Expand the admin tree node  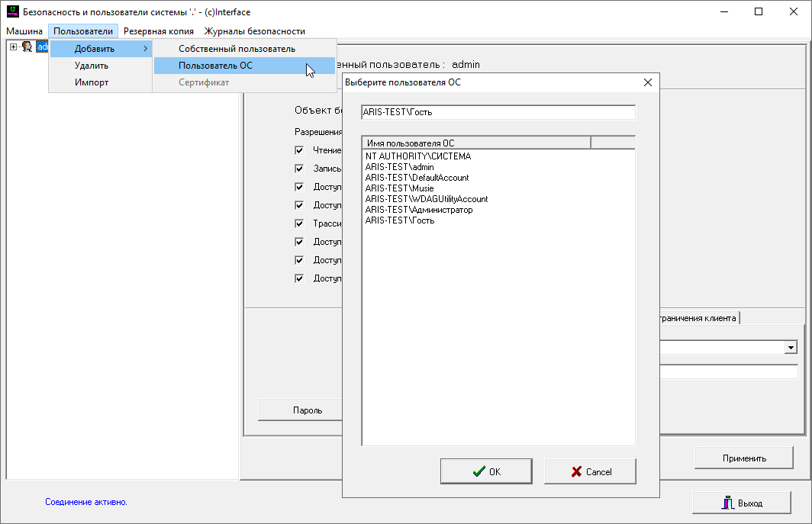coord(13,47)
